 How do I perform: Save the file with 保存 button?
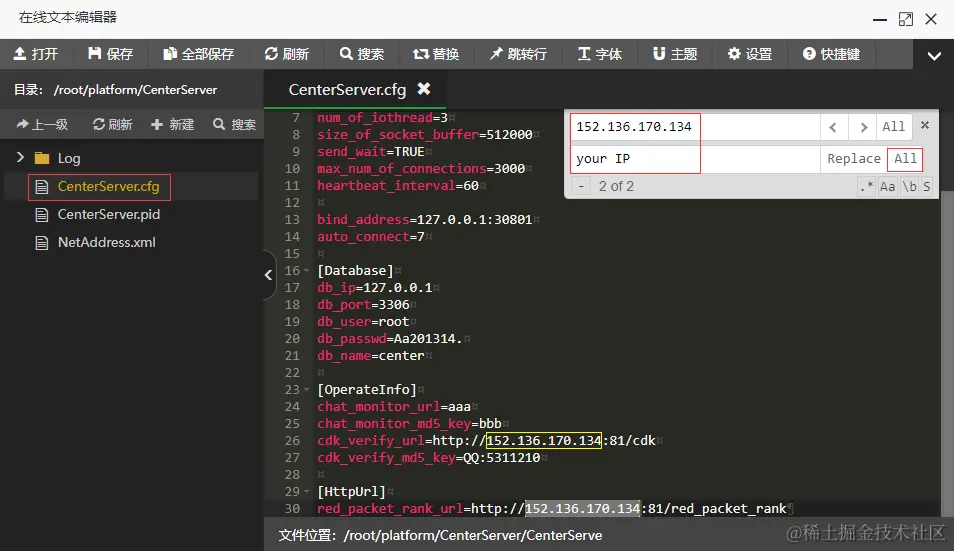coord(110,54)
